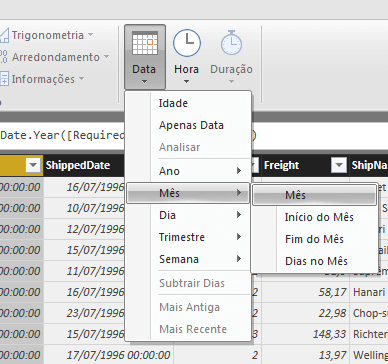The height and width of the screenshot is (364, 388).
Task: Click the Arredondamento decimals icon
Action: (x=3, y=57)
